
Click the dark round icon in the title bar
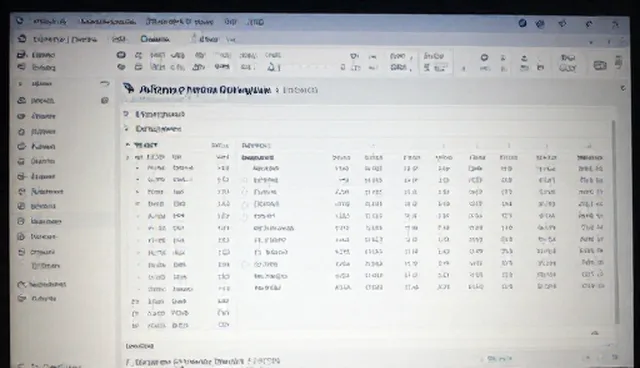tap(522, 23)
